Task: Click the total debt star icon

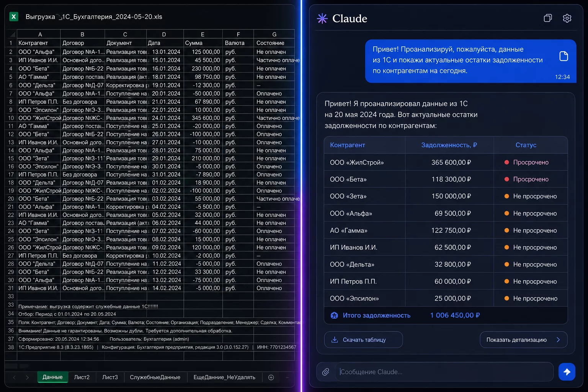Action: pyautogui.click(x=334, y=315)
